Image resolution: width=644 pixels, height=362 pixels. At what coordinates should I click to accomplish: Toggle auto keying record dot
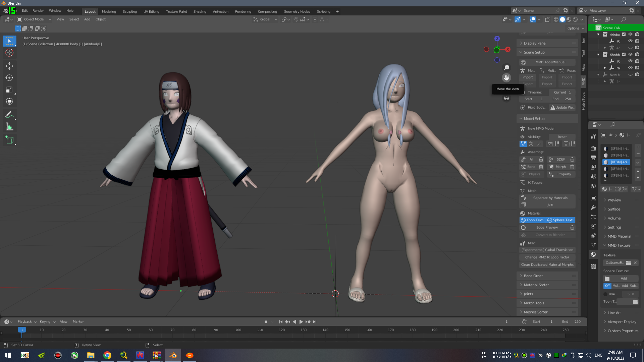266,322
